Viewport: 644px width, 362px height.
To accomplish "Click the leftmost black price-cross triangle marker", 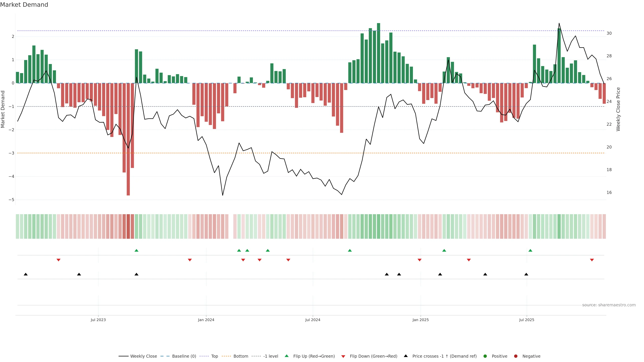I will 25,274.
